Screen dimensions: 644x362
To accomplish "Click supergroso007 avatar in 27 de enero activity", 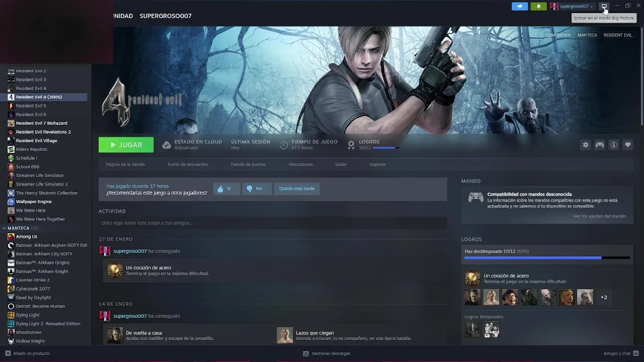I will (x=105, y=251).
